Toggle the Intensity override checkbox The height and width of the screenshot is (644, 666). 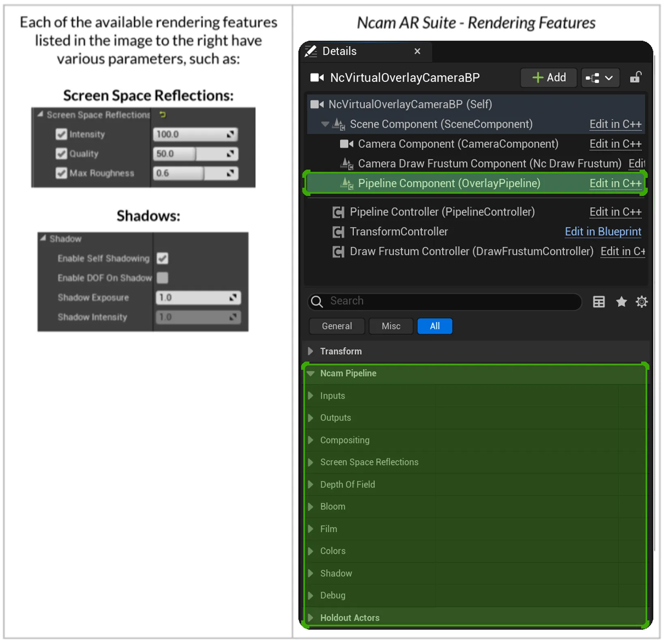pyautogui.click(x=61, y=134)
